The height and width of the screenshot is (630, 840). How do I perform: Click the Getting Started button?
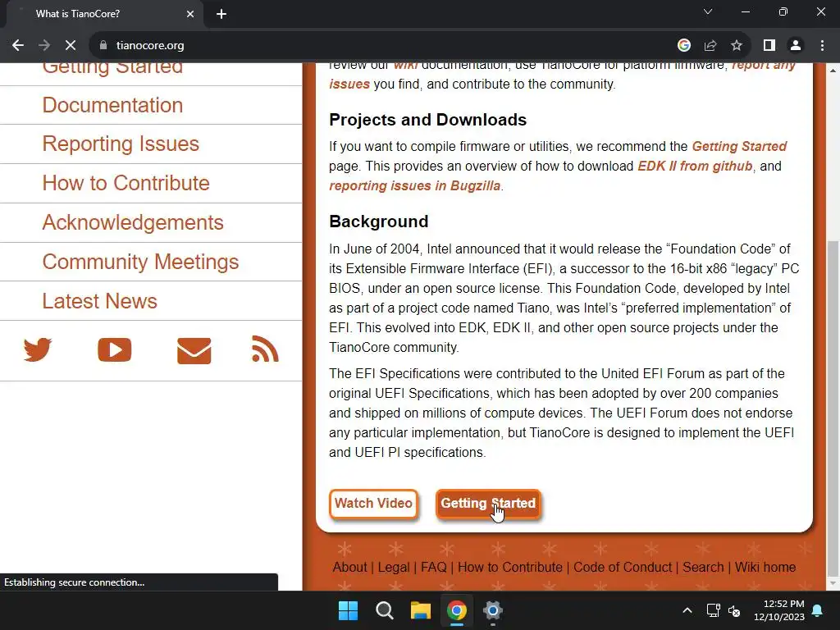coord(488,504)
